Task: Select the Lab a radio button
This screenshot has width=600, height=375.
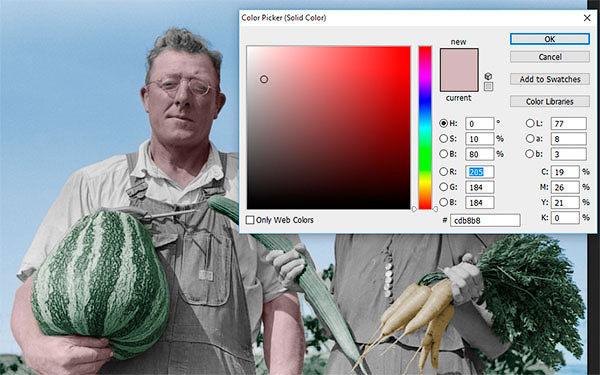Action: tap(530, 139)
